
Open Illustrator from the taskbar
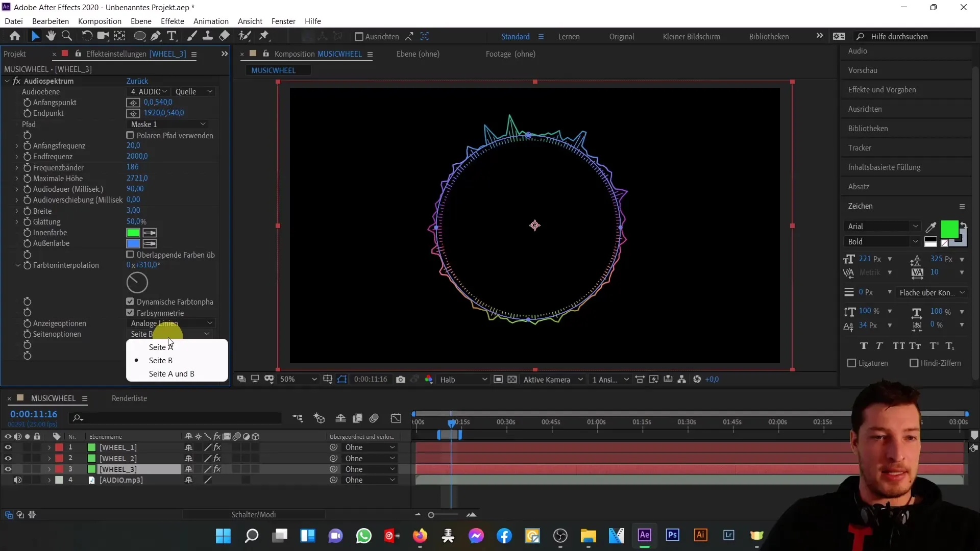700,535
